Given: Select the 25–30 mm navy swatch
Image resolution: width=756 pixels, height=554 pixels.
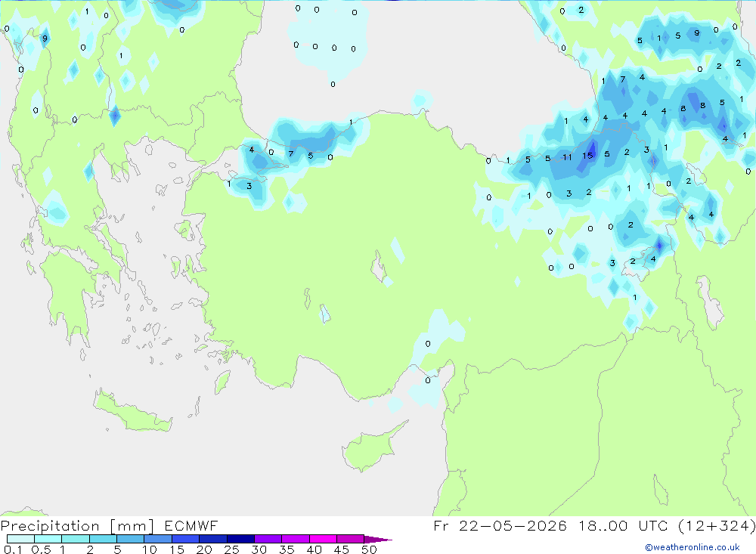Looking at the screenshot, I should (240, 539).
